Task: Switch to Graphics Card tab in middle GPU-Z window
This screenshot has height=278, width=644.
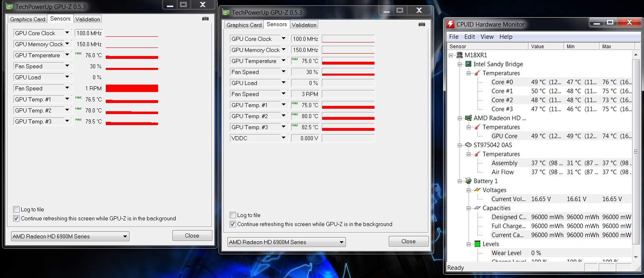Action: 244,25
